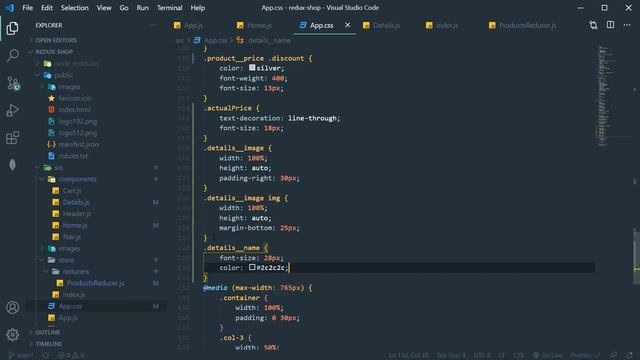The width and height of the screenshot is (640, 360).
Task: Click the Prettier status bar item
Action: pos(585,356)
